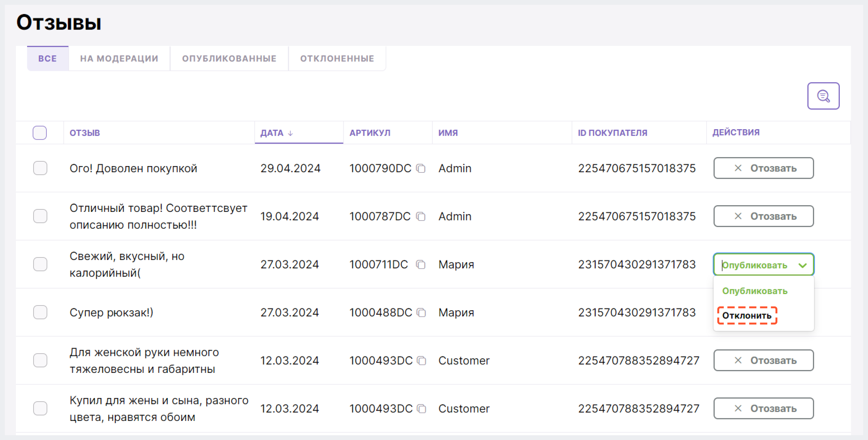This screenshot has height=440, width=868.
Task: Copy article number 1000790DC
Action: [421, 168]
